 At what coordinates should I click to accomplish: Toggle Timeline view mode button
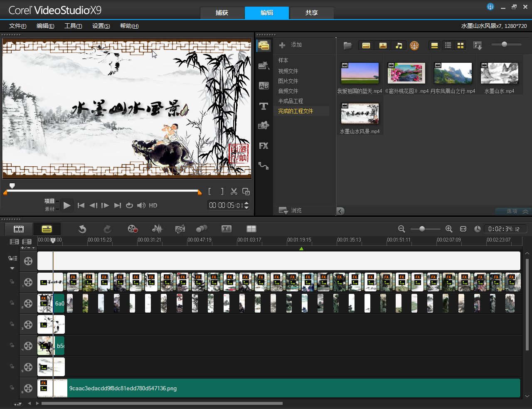[47, 229]
